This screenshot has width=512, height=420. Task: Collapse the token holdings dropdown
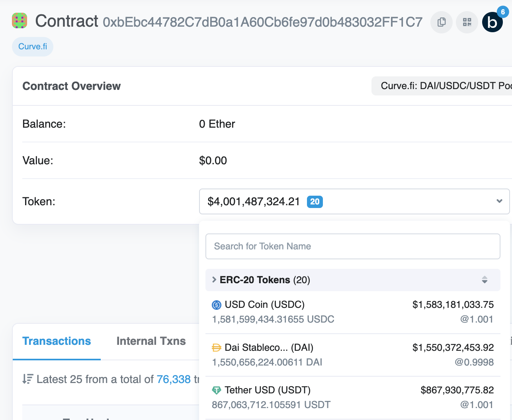[499, 201]
